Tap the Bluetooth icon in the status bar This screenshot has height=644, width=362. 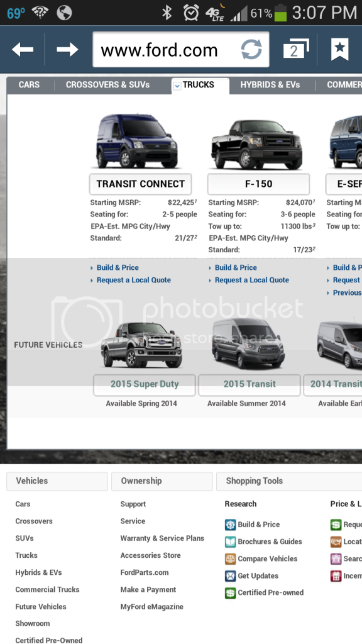pyautogui.click(x=167, y=13)
